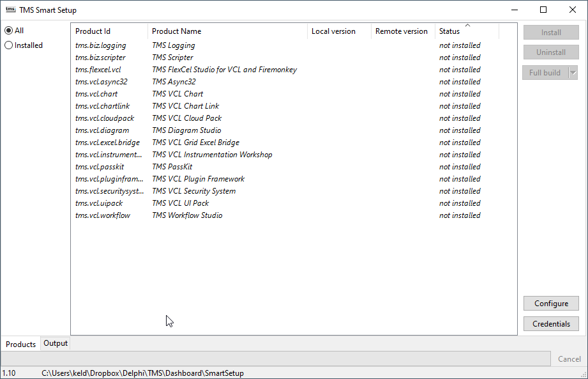
Task: Click the 1.10 version in status bar
Action: pyautogui.click(x=9, y=373)
